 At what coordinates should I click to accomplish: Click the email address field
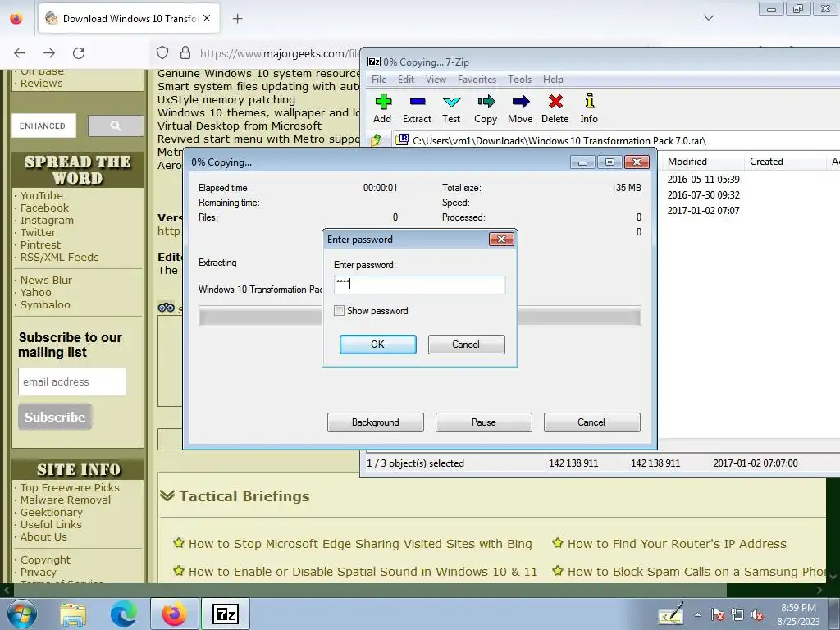click(x=72, y=381)
